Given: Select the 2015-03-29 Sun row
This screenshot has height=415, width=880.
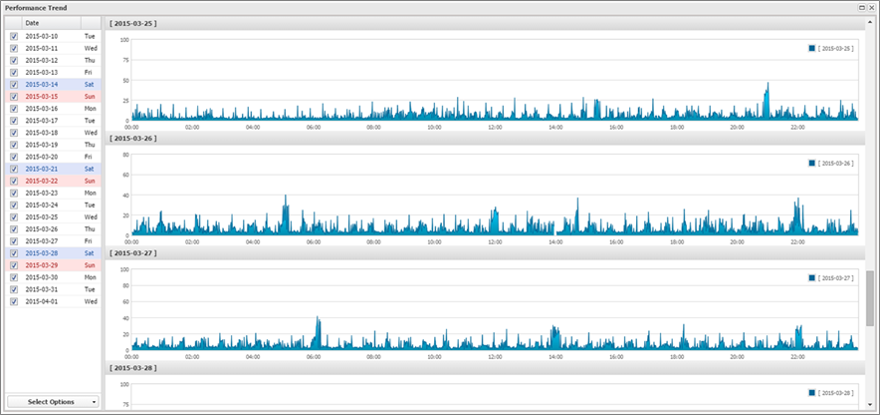Looking at the screenshot, I should [x=53, y=265].
